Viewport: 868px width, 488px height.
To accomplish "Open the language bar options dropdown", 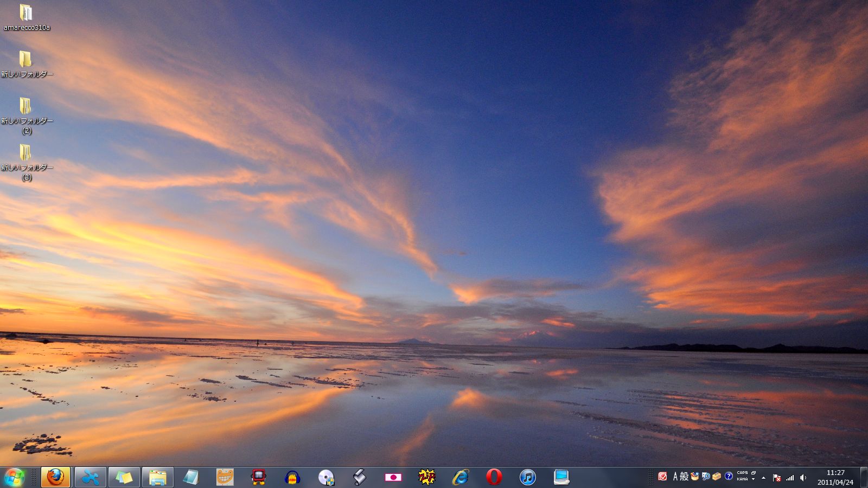I will (x=754, y=479).
